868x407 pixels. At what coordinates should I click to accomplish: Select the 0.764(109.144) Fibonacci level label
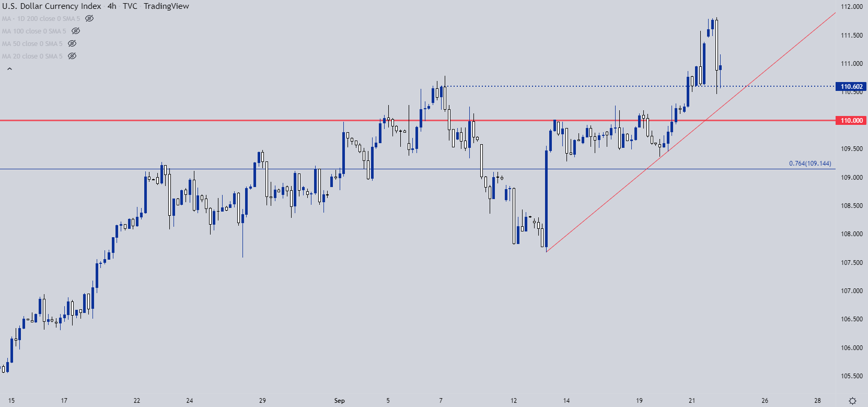point(809,164)
